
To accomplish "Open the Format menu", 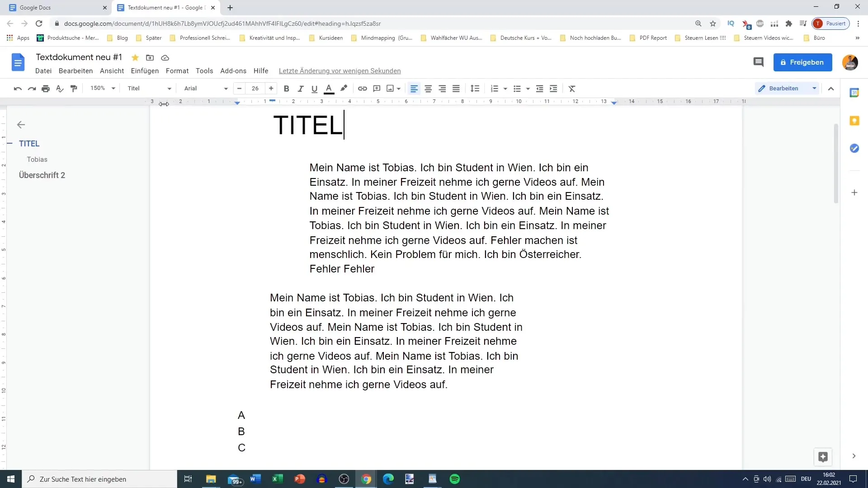I will [x=177, y=71].
